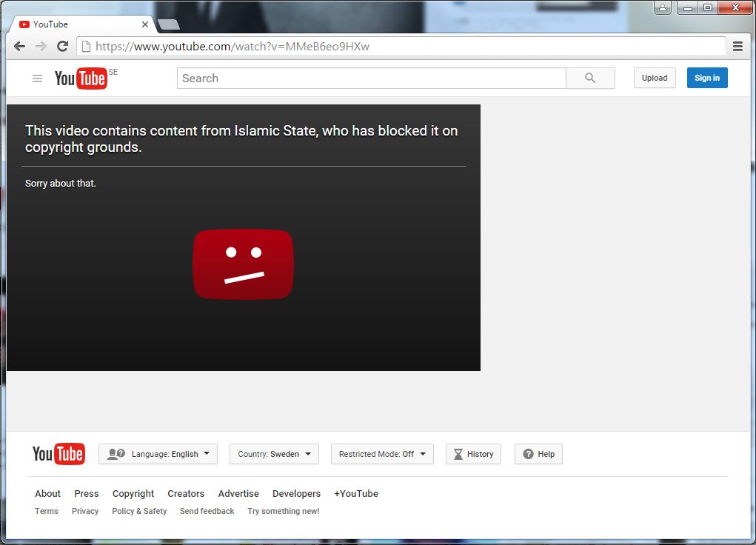
Task: Open the +YouTube link
Action: 356,493
